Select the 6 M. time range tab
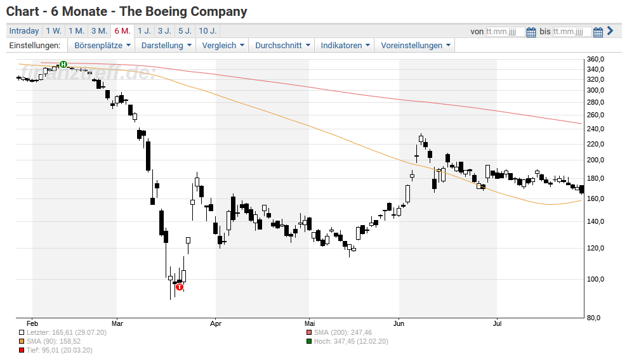Viewport: 627px width, 364px height. (x=122, y=31)
